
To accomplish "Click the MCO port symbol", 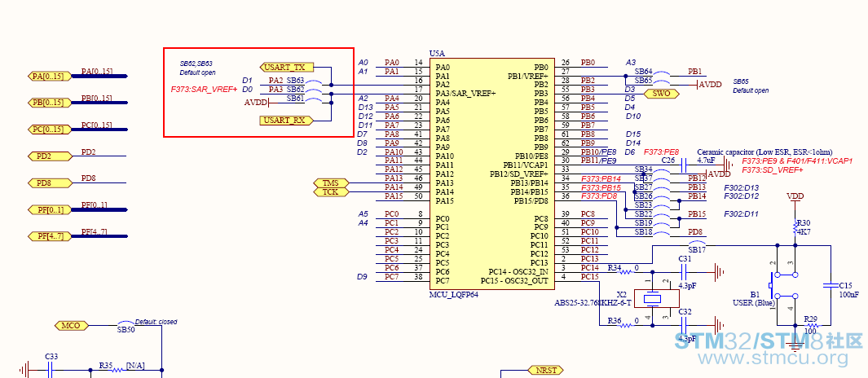I will (72, 325).
